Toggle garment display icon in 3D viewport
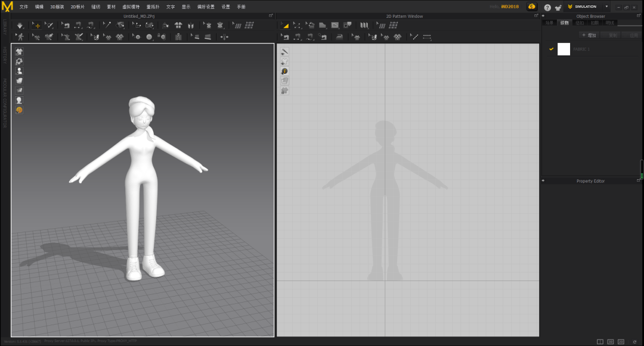The image size is (644, 346). click(19, 52)
